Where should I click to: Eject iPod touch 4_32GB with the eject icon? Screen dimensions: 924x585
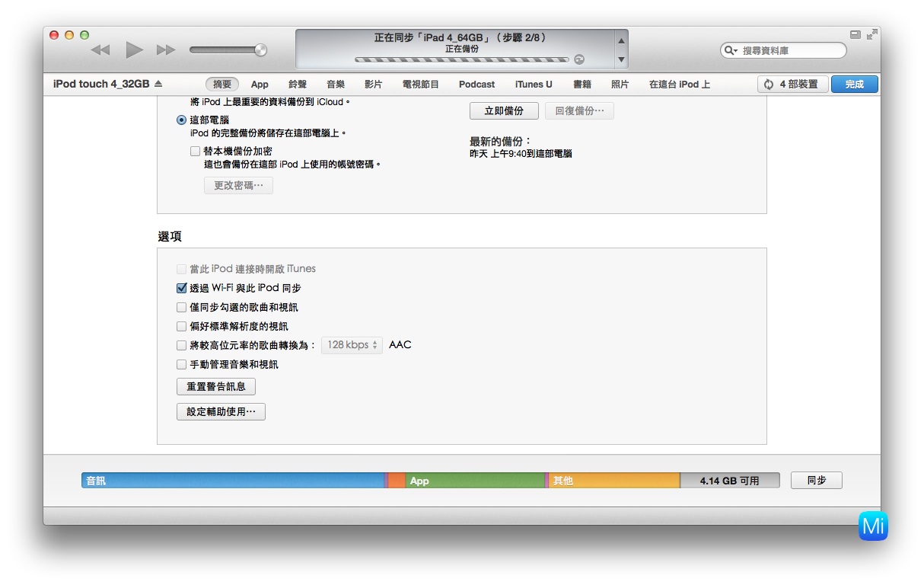[158, 85]
